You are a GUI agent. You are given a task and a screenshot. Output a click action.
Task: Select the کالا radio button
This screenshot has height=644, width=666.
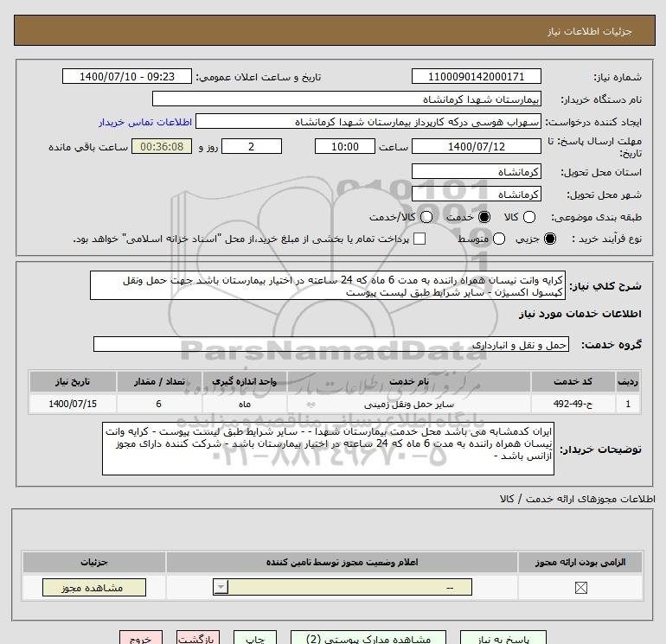tap(529, 217)
